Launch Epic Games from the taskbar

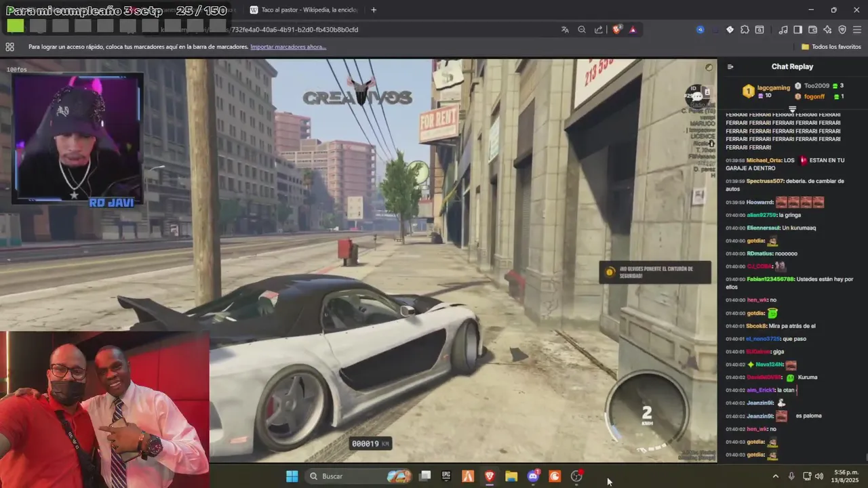point(446,476)
